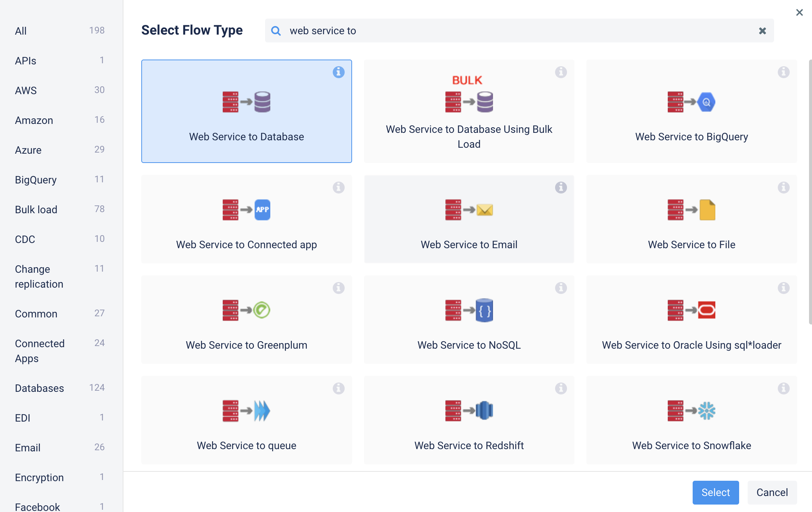Click the Web Service to Database flow icon

246,102
